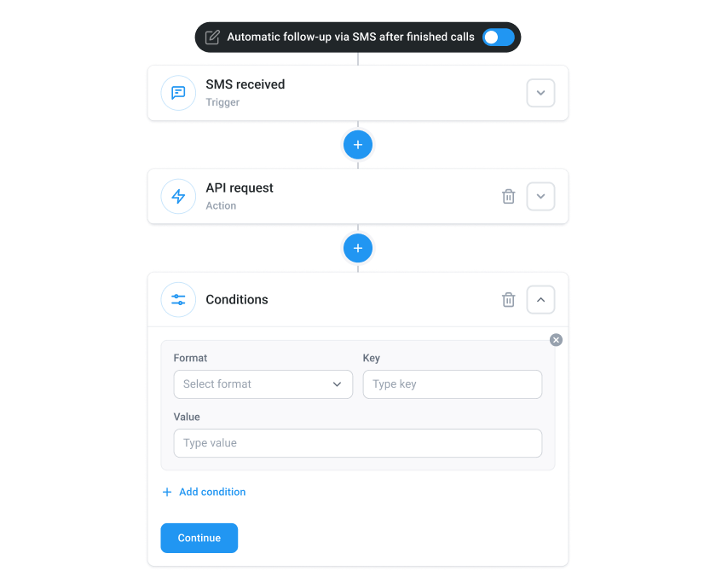The image size is (716, 588).
Task: Add a step after API request
Action: 358,248
